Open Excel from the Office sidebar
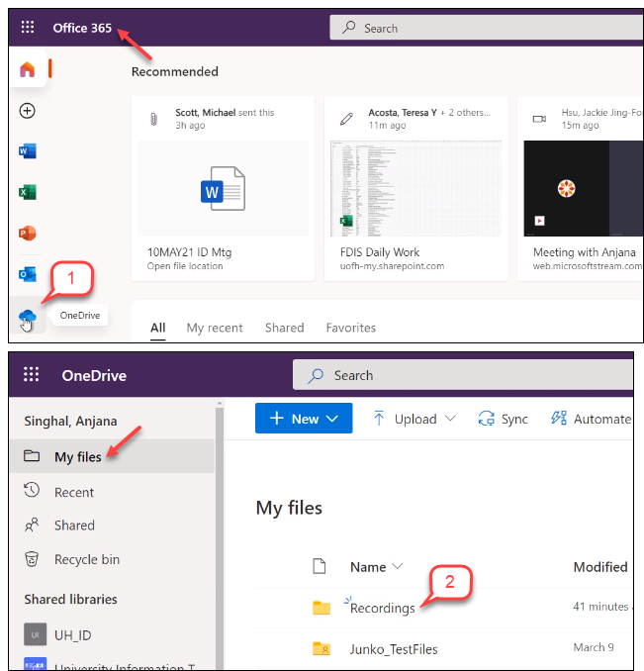This screenshot has height=671, width=644. click(x=28, y=192)
